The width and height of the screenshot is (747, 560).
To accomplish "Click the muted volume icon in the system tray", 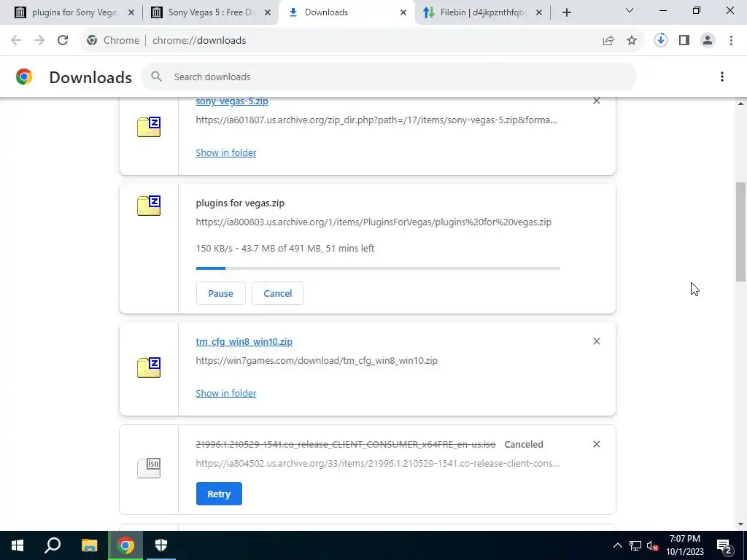I will point(652,545).
